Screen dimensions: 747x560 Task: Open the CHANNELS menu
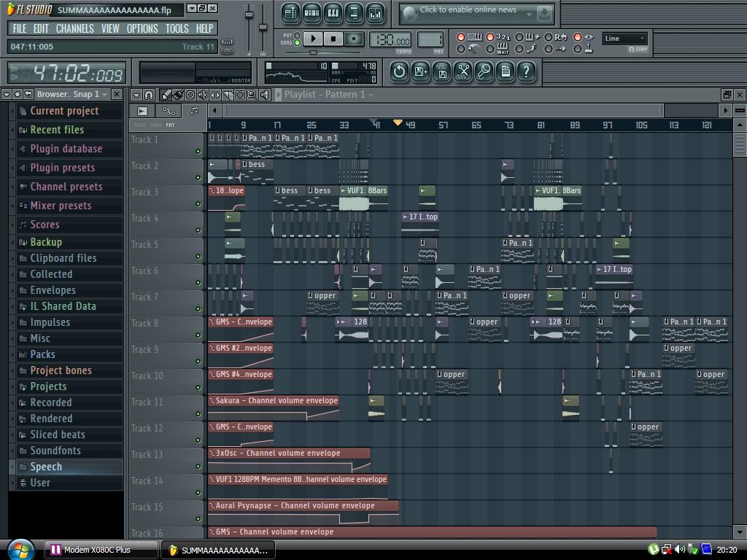click(x=74, y=28)
